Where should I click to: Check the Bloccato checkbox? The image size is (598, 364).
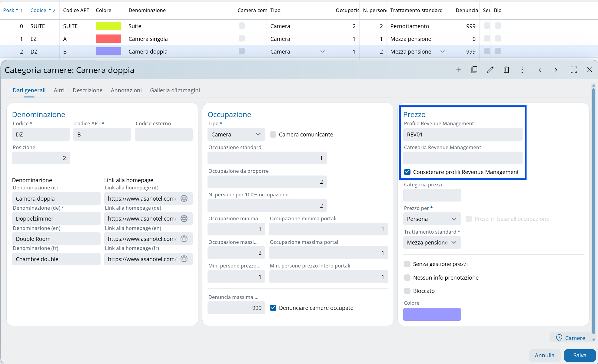coord(407,291)
